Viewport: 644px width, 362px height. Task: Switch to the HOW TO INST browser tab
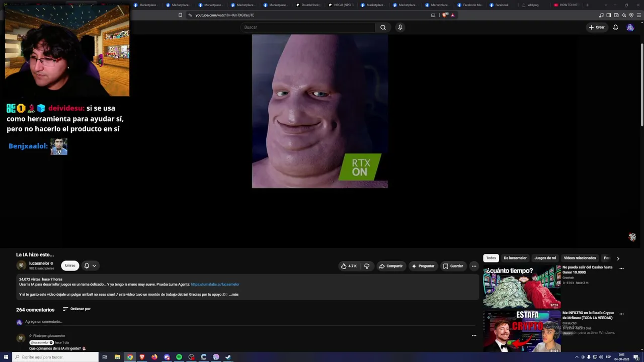pos(566,5)
